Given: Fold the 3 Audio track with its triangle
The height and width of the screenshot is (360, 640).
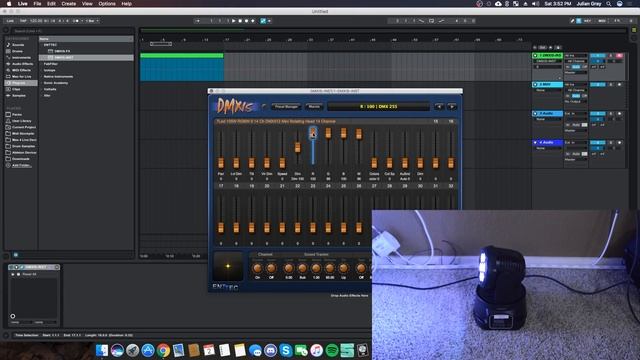Looking at the screenshot, I should tap(535, 113).
